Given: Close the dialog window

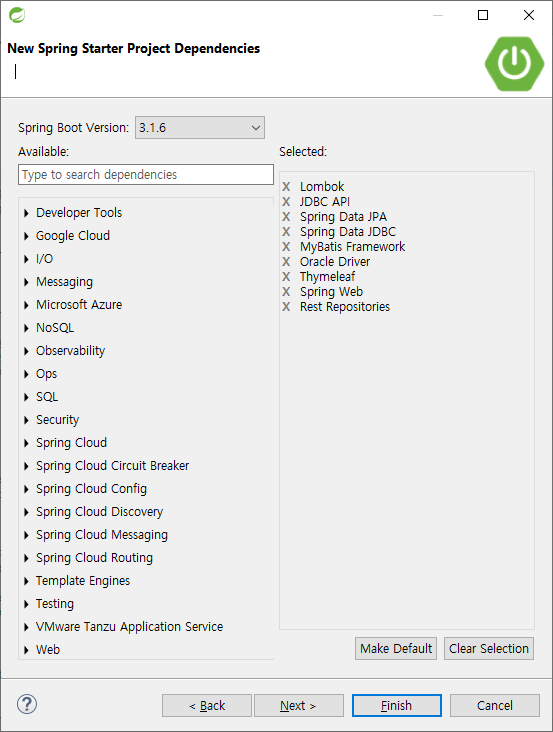Looking at the screenshot, I should [529, 15].
